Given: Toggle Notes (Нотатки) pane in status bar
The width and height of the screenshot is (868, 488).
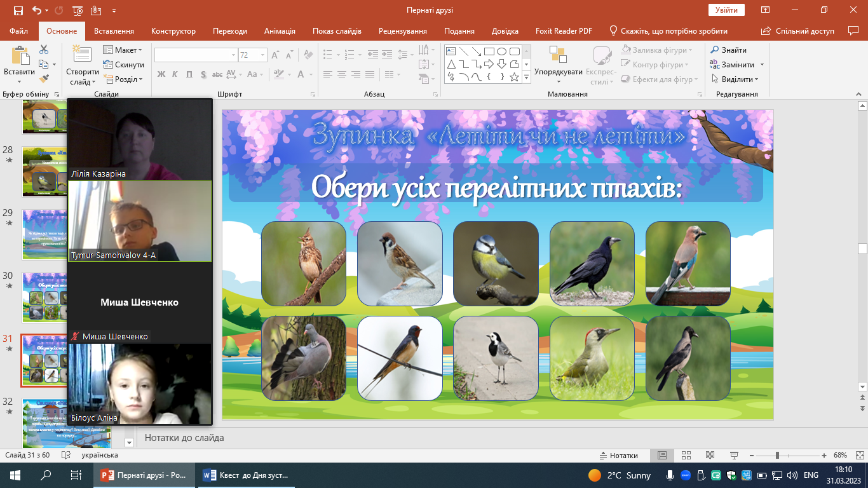Looking at the screenshot, I should point(618,456).
